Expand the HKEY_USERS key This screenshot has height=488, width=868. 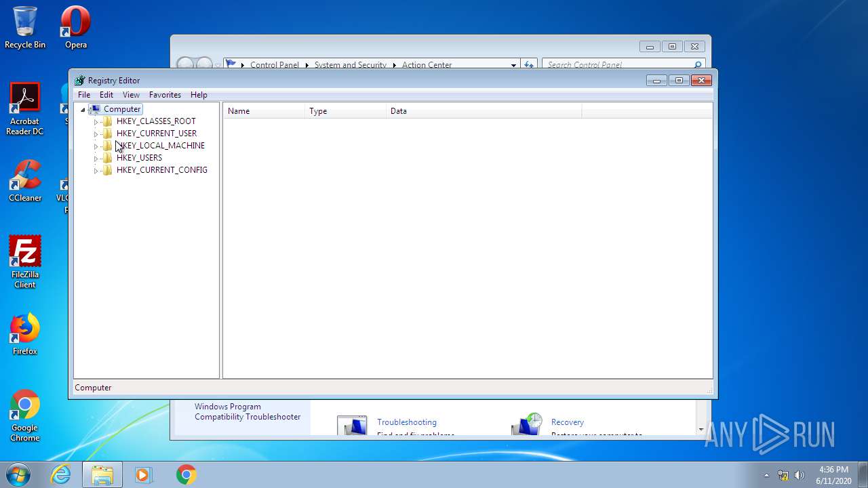click(x=96, y=159)
